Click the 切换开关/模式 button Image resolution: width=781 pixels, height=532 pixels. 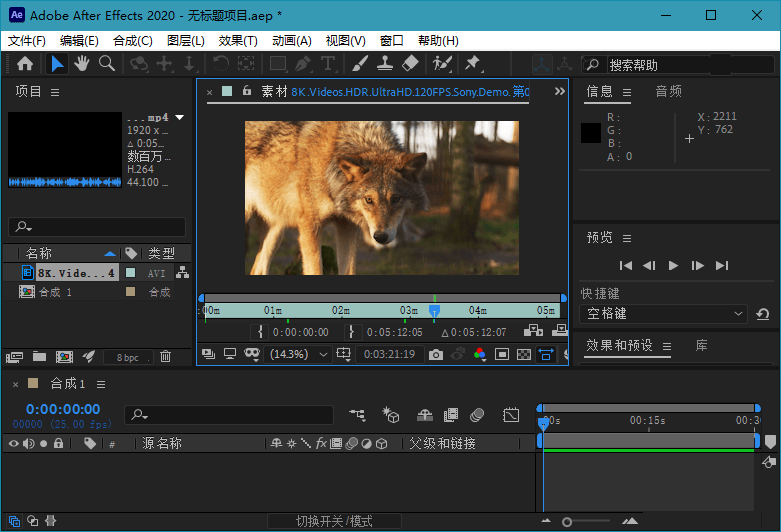coord(334,521)
